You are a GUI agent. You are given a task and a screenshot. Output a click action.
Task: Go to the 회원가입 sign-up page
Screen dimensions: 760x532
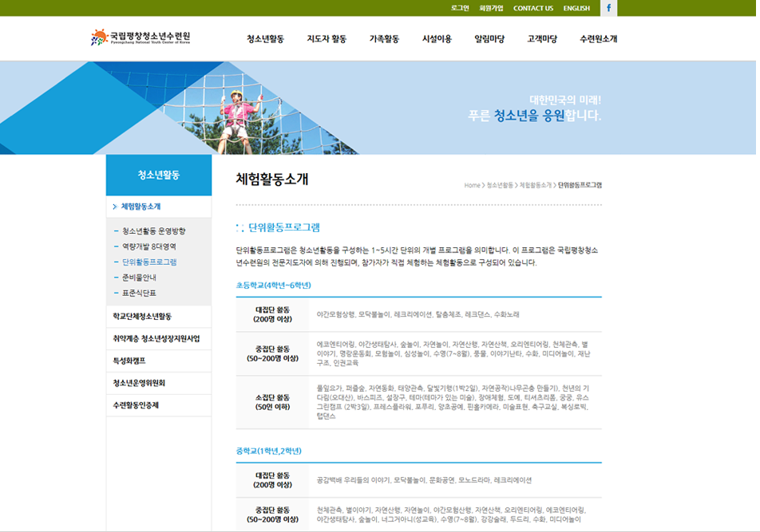[491, 8]
